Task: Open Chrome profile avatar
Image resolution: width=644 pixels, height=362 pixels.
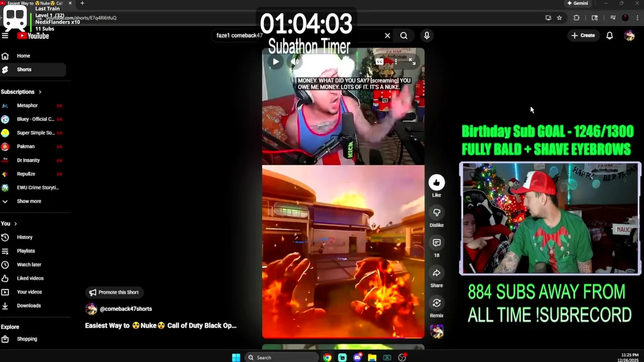Action: pos(625,18)
